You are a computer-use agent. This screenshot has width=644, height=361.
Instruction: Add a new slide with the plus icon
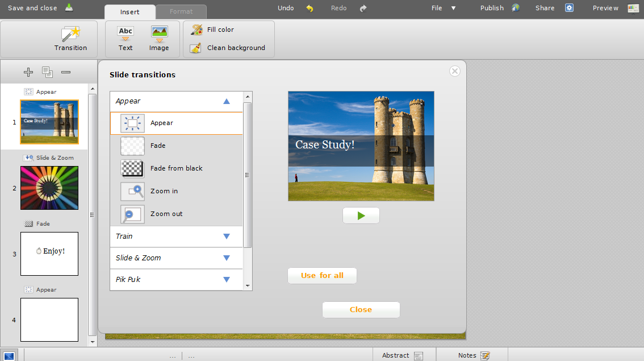28,72
